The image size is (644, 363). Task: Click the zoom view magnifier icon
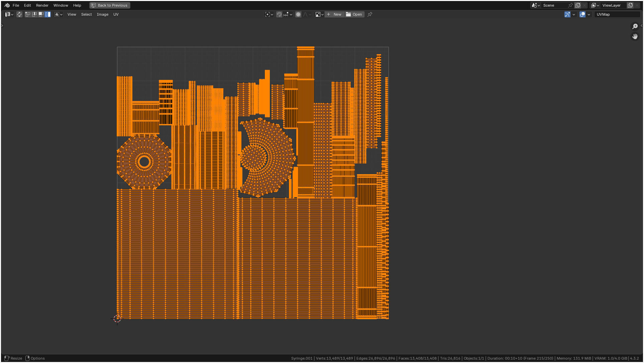[x=635, y=26]
